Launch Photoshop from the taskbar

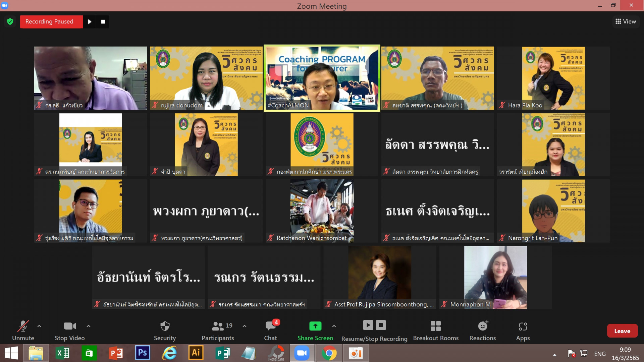click(143, 353)
